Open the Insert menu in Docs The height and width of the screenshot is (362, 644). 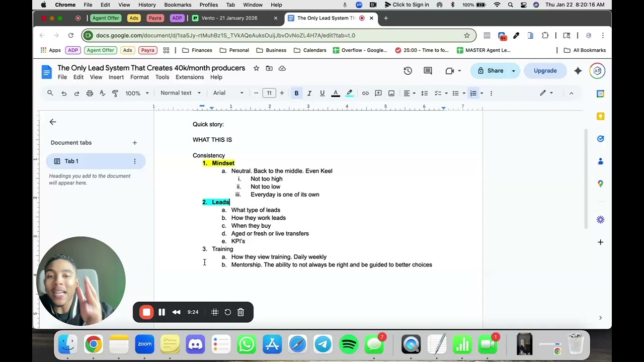click(116, 77)
